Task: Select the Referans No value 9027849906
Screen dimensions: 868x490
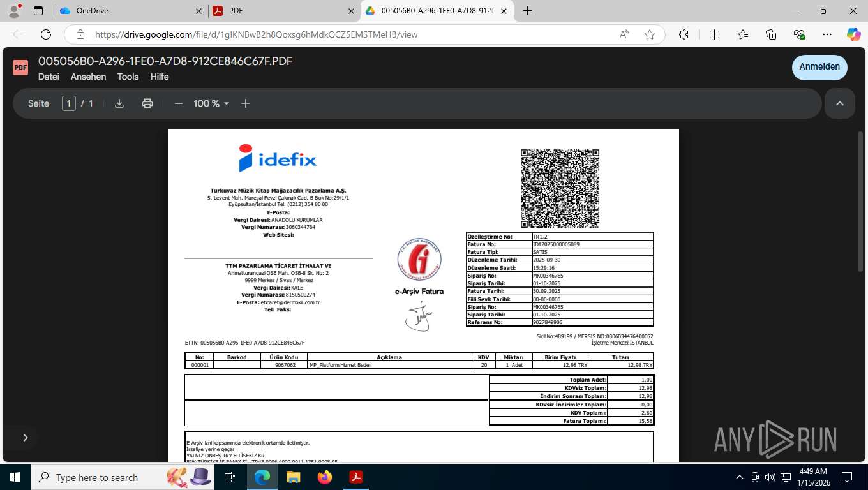Action: coord(548,322)
